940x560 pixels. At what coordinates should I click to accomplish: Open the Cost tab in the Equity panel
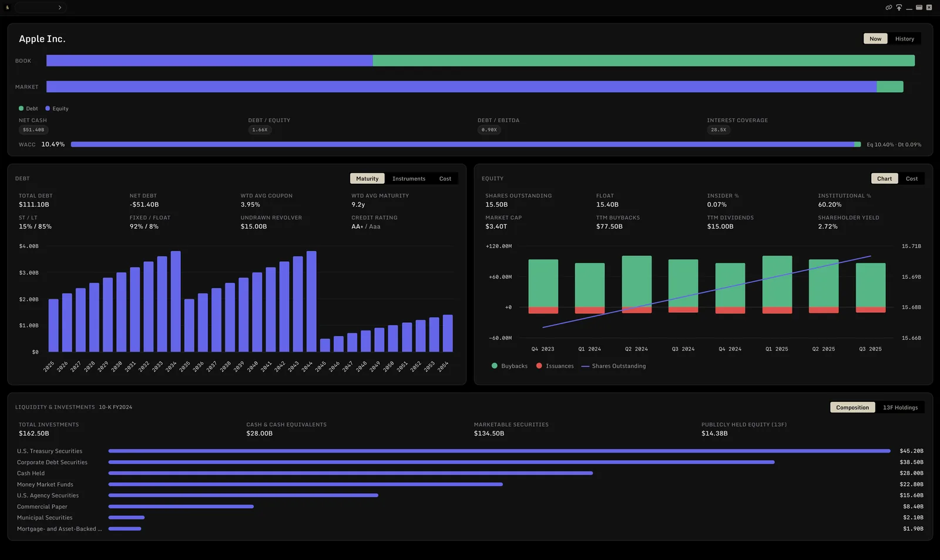912,178
